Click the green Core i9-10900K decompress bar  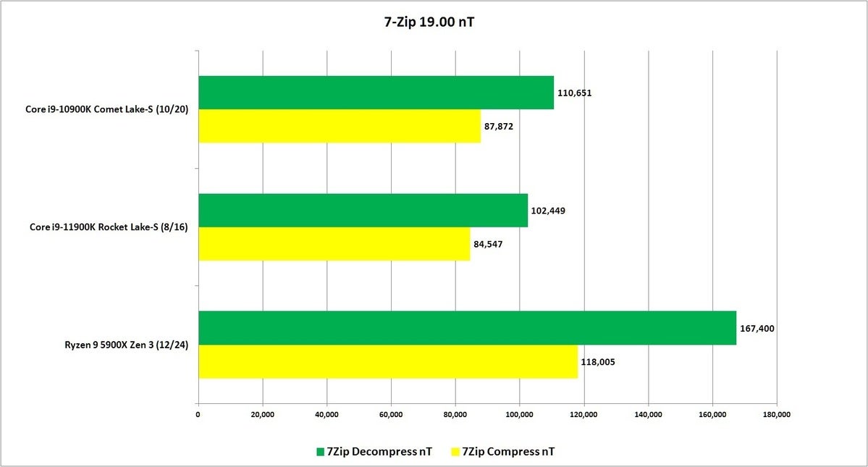pyautogui.click(x=376, y=93)
